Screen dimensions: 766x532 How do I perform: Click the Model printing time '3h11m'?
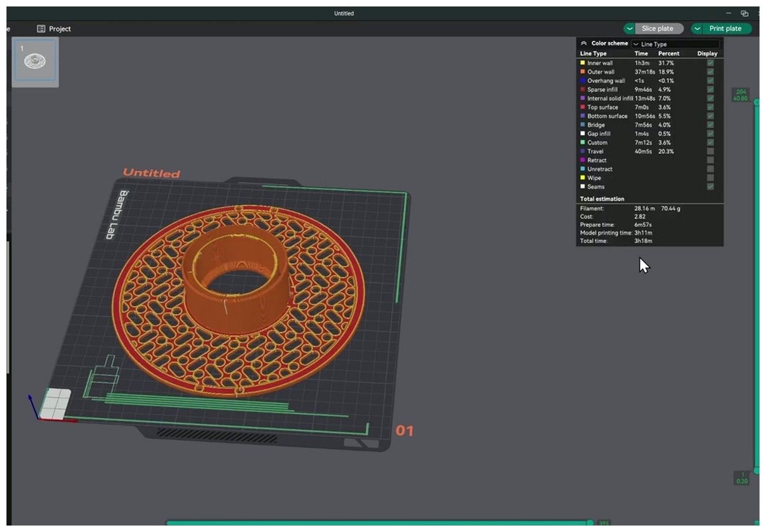643,233
